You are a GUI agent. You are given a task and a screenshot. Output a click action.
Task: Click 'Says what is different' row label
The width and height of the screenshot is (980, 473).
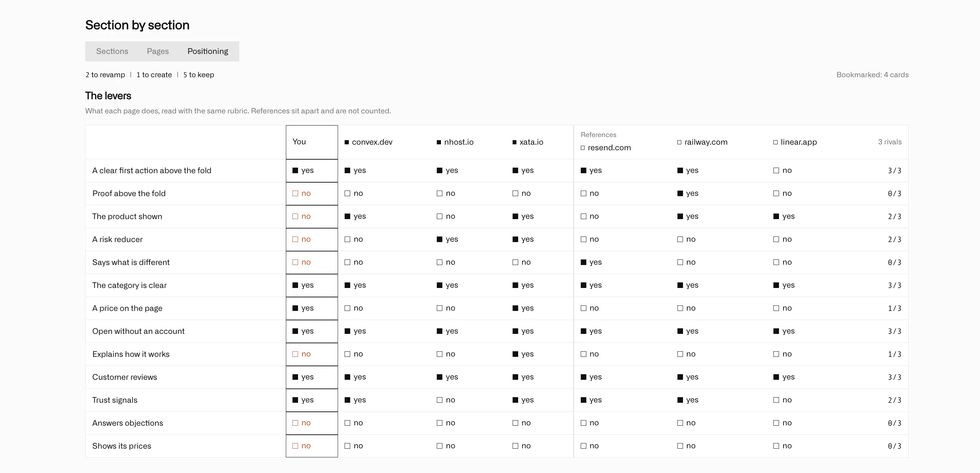pyautogui.click(x=131, y=262)
